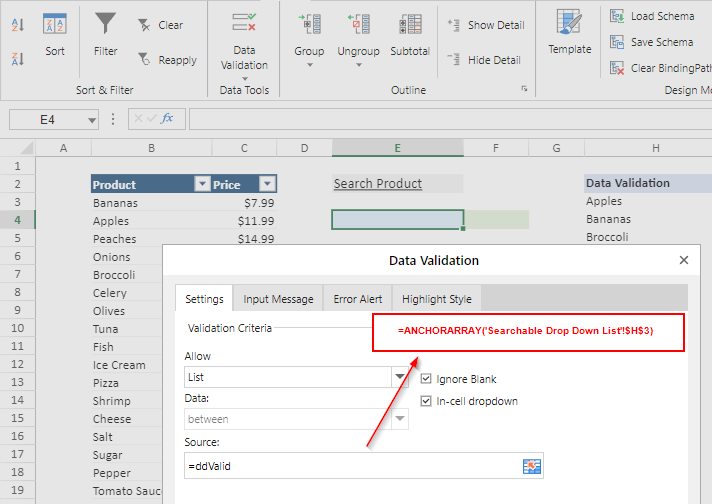The height and width of the screenshot is (504, 712).
Task: Click the Subtotal icon
Action: 410,25
